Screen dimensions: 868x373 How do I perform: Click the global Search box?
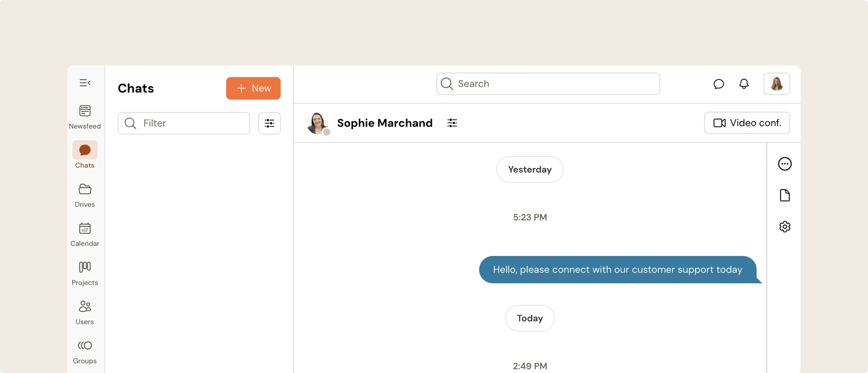point(548,84)
